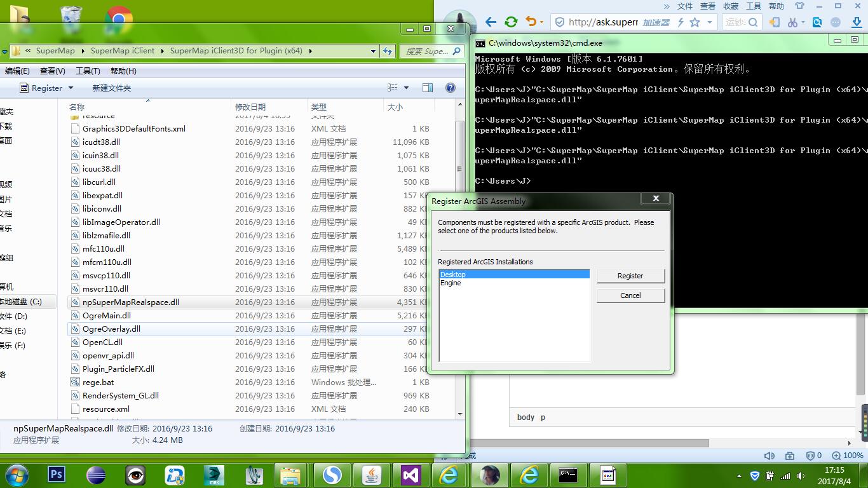Click the Register button in ArcGIS dialog
Screen dimensions: 868x488
630,276
